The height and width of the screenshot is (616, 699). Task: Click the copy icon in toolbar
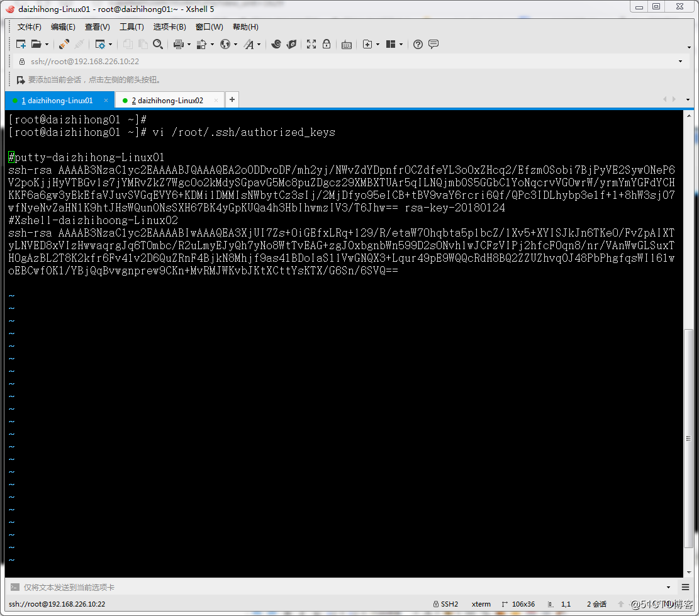128,44
